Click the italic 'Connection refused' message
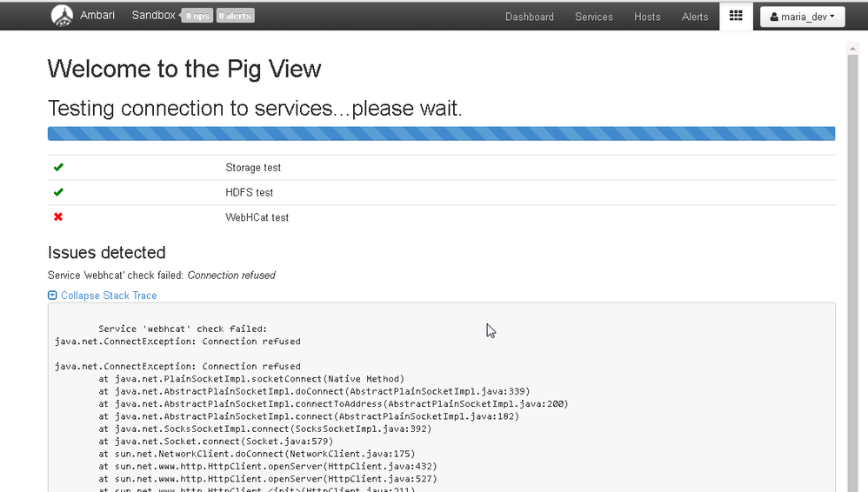Image resolution: width=868 pixels, height=492 pixels. pos(231,275)
